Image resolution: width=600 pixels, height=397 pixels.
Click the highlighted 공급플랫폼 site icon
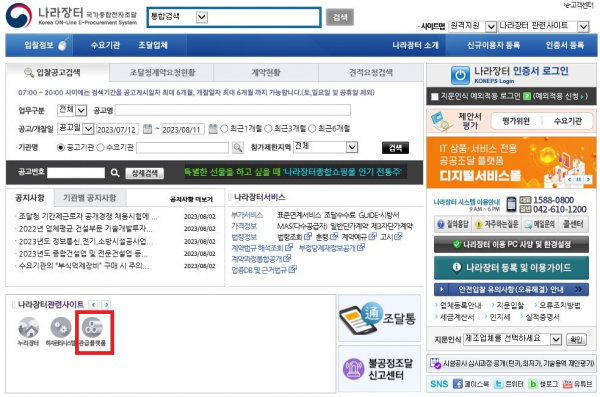(92, 328)
